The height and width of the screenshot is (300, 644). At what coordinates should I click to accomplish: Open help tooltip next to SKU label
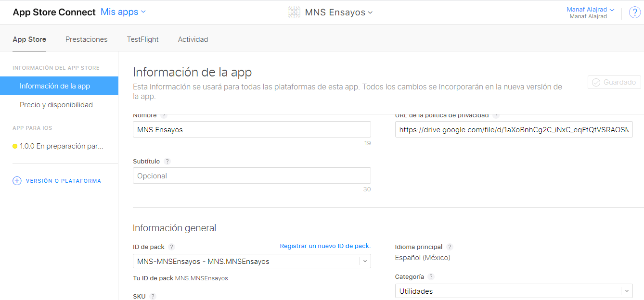(x=153, y=297)
